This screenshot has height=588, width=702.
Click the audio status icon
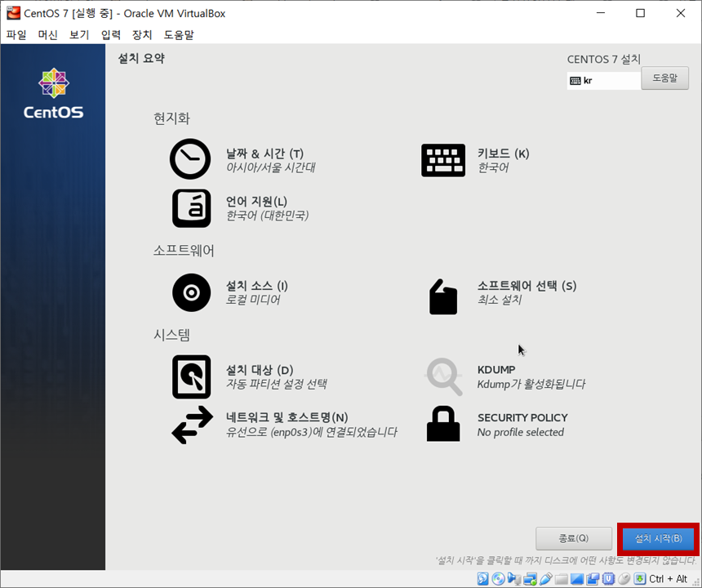514,578
